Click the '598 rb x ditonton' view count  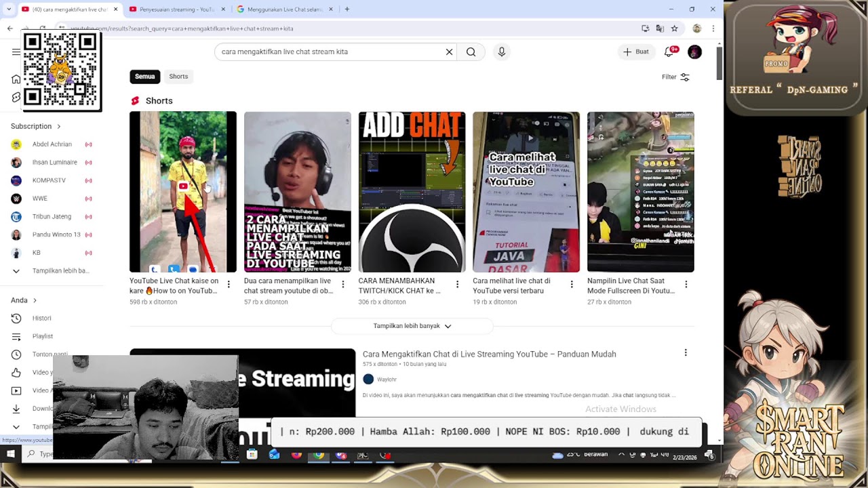tap(153, 302)
